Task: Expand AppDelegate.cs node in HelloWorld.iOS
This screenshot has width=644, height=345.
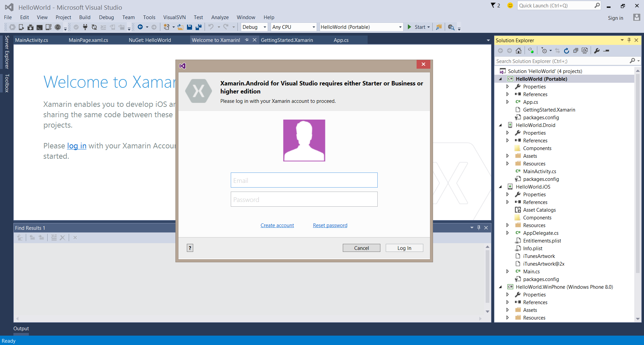Action: coord(507,233)
